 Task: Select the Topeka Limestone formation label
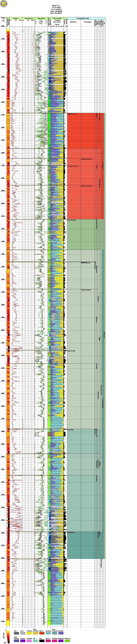coord(86,290)
